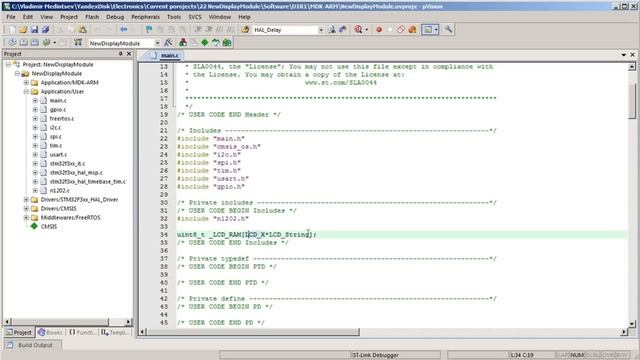Click the editor horizontal scrollbar thumb
This screenshot has width=640, height=360.
(253, 332)
